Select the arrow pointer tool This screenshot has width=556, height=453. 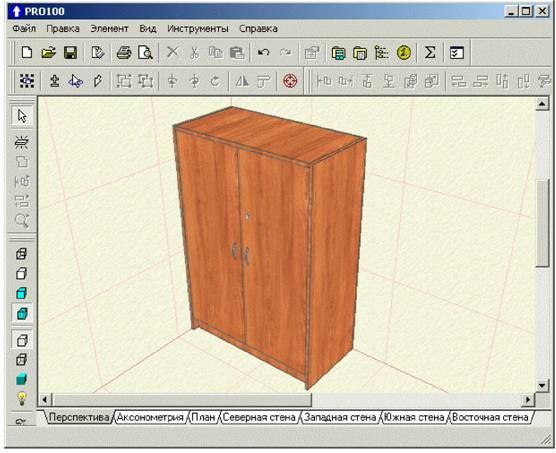pyautogui.click(x=22, y=116)
